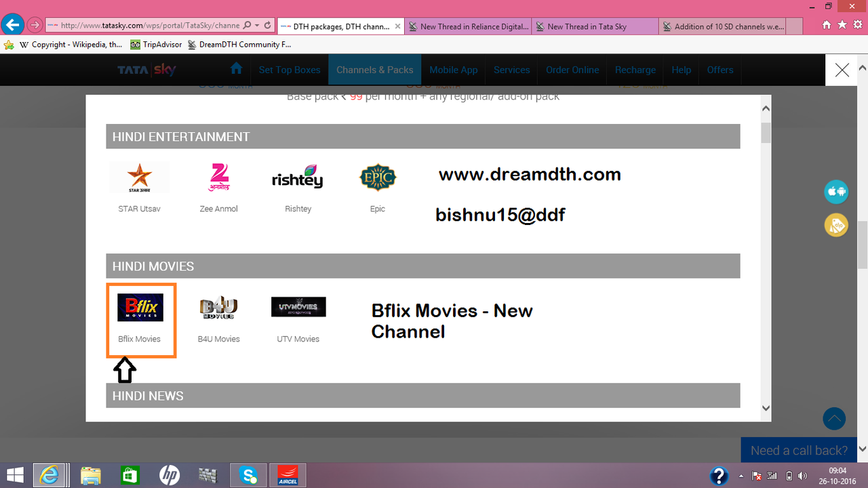Select the Rishtey channel logo
The width and height of the screenshot is (868, 488).
(x=298, y=178)
